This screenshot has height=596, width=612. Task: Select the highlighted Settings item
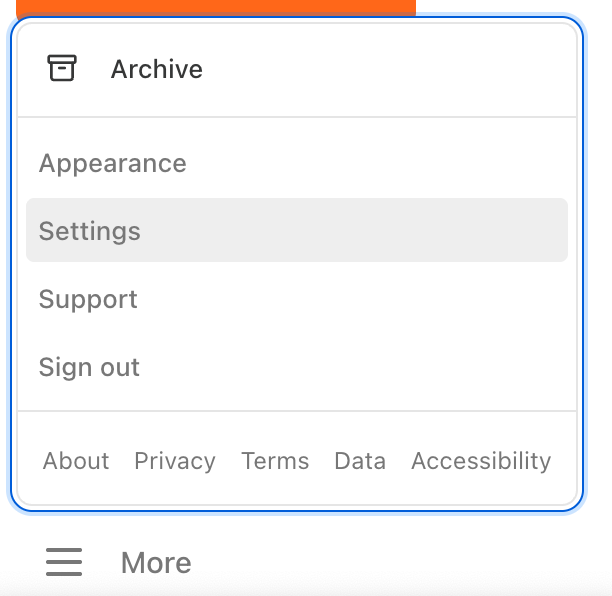click(x=90, y=231)
